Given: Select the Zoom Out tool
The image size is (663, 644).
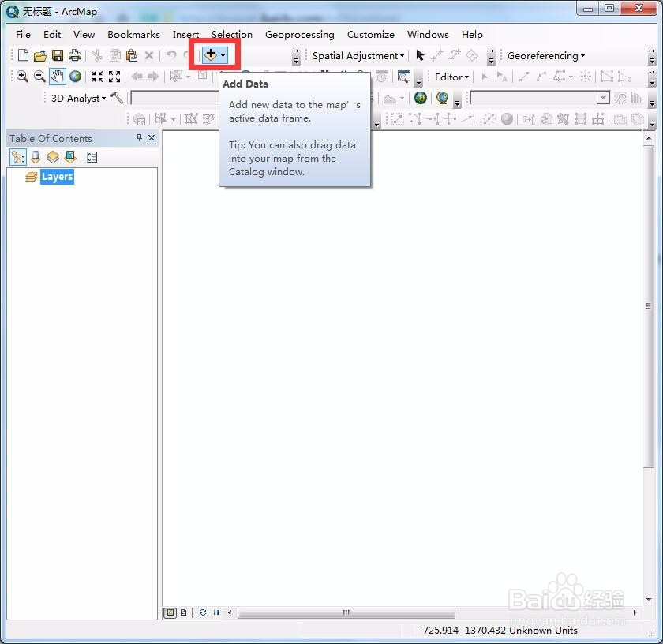Looking at the screenshot, I should pos(39,77).
